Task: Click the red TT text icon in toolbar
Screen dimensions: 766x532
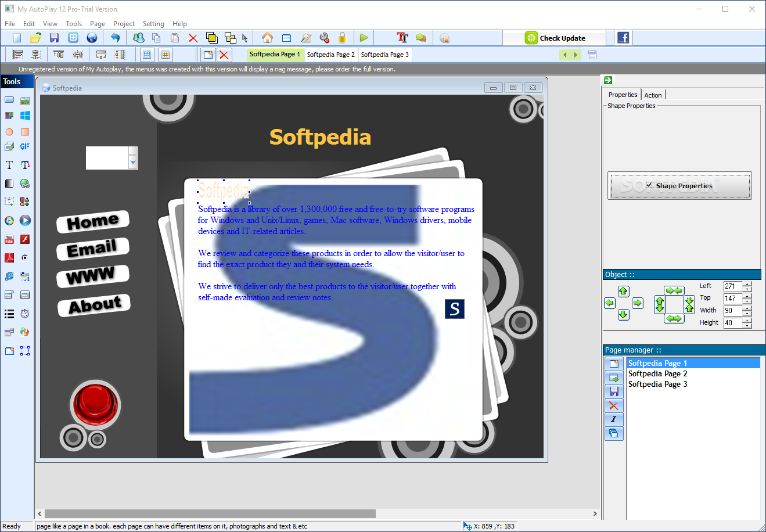Action: 402,38
